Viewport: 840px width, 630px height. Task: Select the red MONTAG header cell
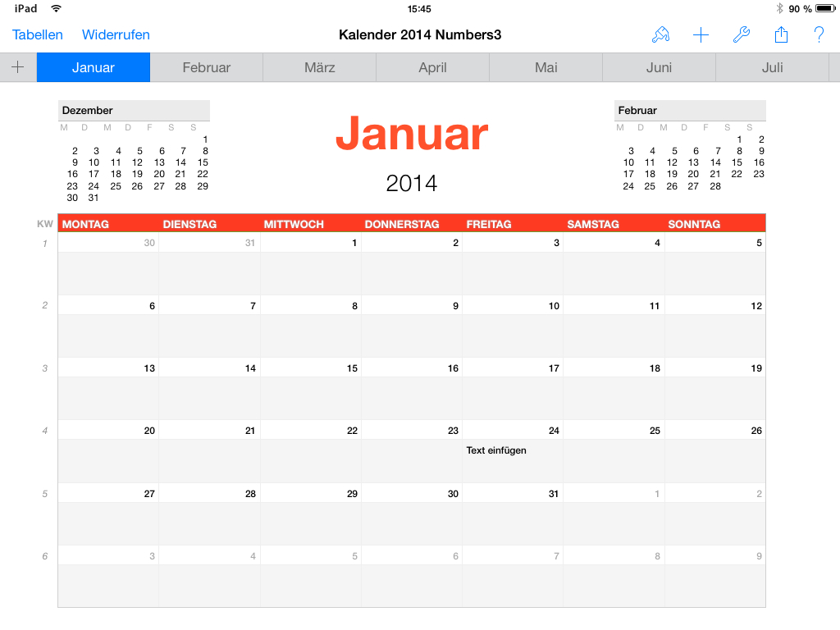[108, 224]
